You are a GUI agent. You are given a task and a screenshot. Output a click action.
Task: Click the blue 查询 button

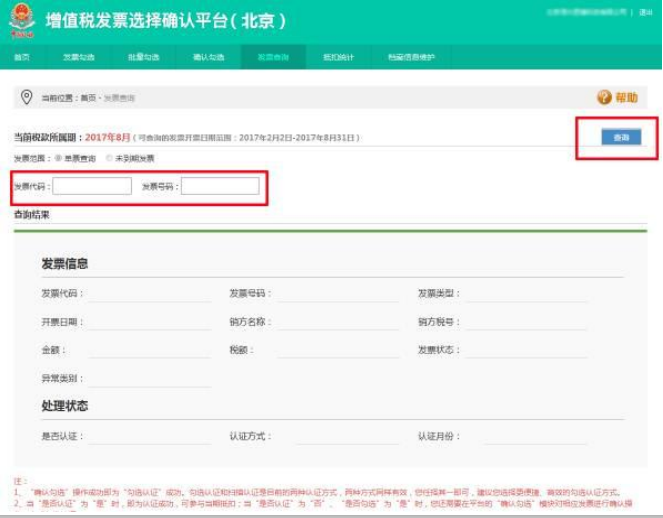click(621, 137)
